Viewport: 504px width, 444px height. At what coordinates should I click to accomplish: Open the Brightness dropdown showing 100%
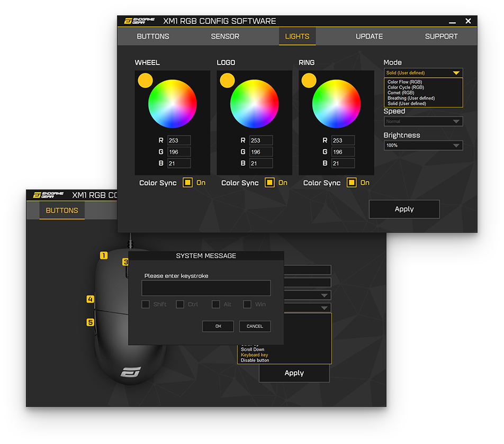424,145
